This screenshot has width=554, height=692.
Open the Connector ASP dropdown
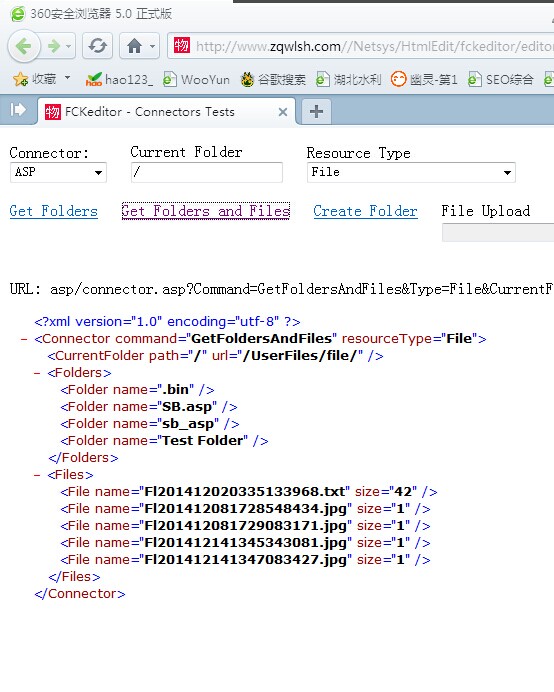58,172
